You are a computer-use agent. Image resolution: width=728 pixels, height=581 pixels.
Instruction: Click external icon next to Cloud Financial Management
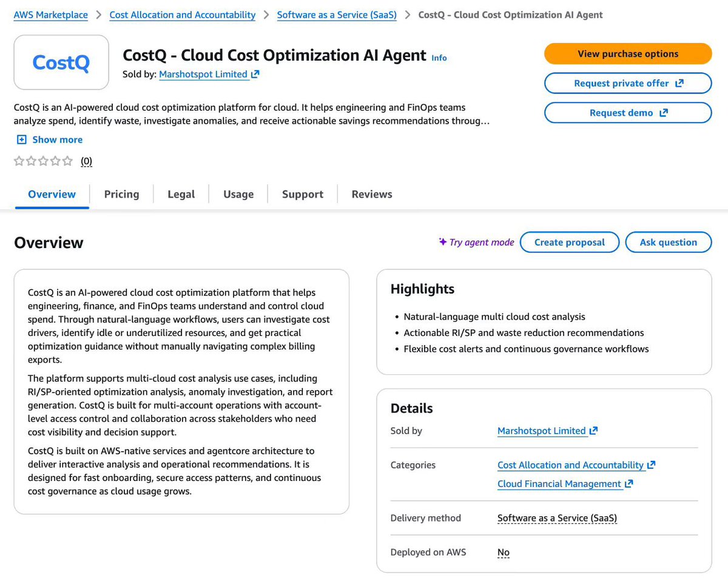629,484
